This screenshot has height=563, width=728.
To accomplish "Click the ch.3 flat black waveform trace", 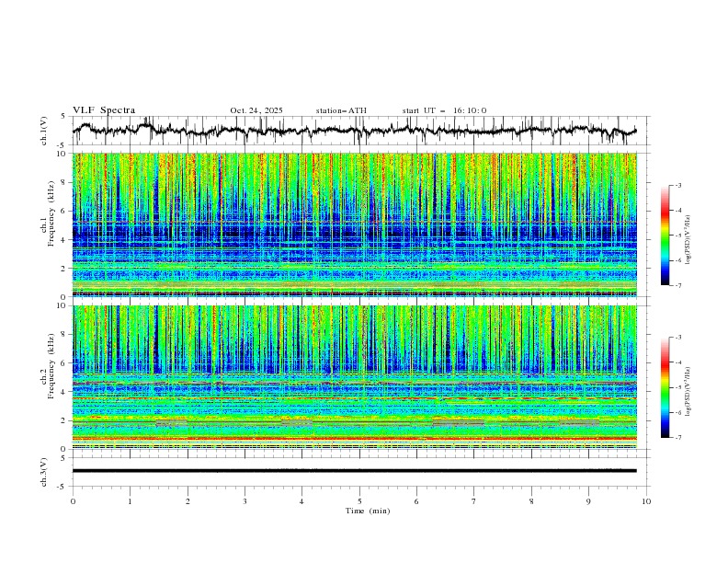I will 354,471.
